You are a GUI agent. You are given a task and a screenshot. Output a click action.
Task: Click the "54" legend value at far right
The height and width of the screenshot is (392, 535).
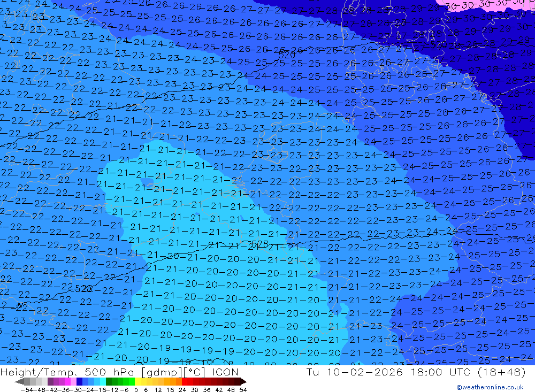(x=243, y=390)
